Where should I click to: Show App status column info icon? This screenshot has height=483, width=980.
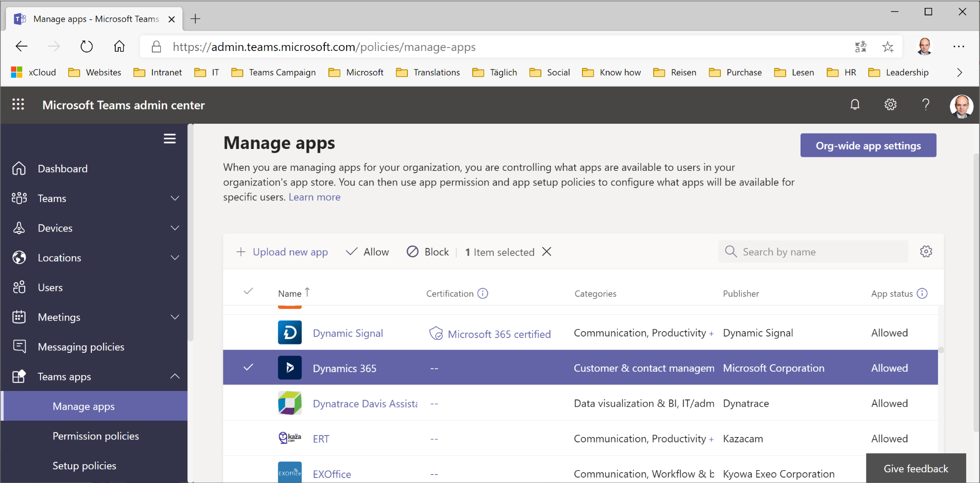(922, 293)
